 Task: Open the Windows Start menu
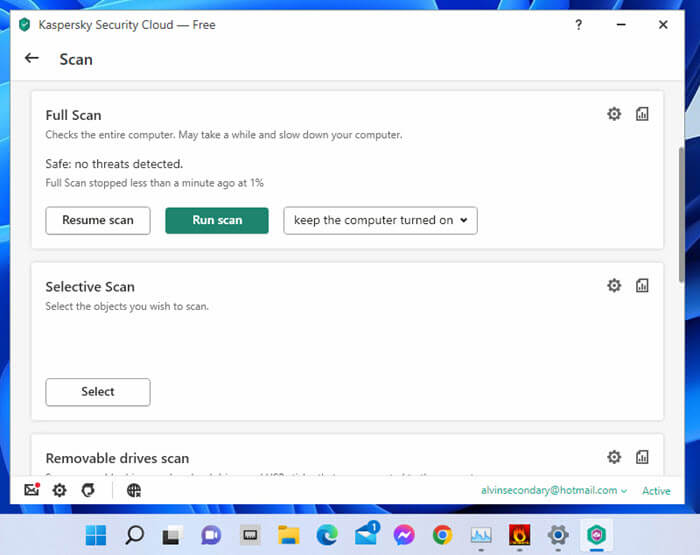point(96,535)
